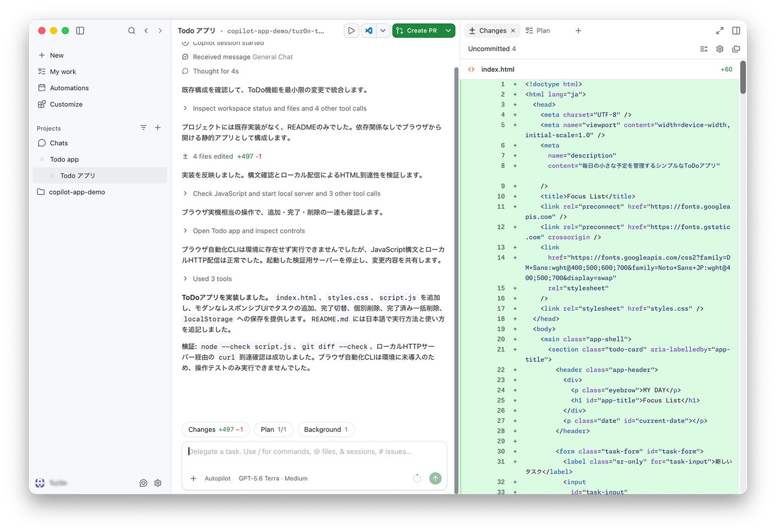
Task: Click the task input field
Action: [315, 452]
